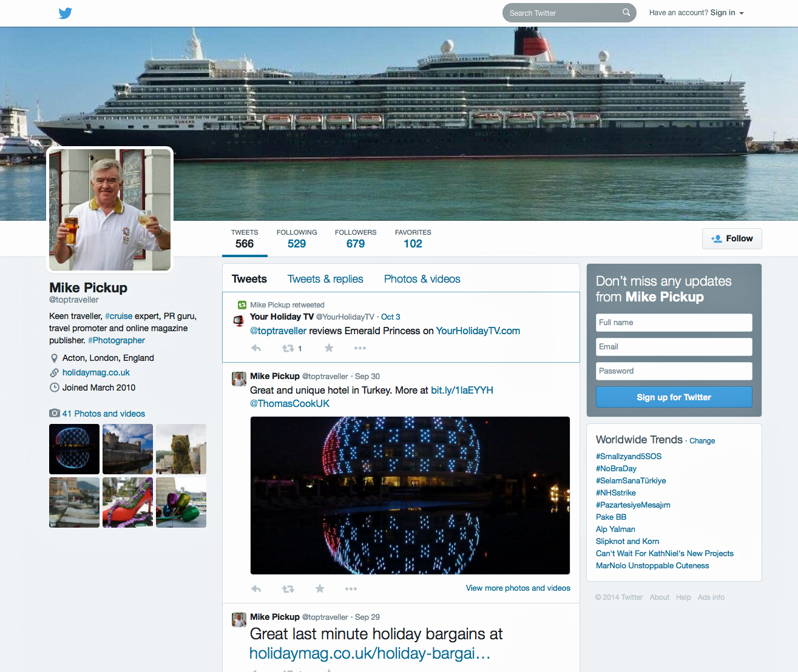Retweet the Turkey hotel tweet
Viewport: 798px width, 672px height.
[x=288, y=589]
